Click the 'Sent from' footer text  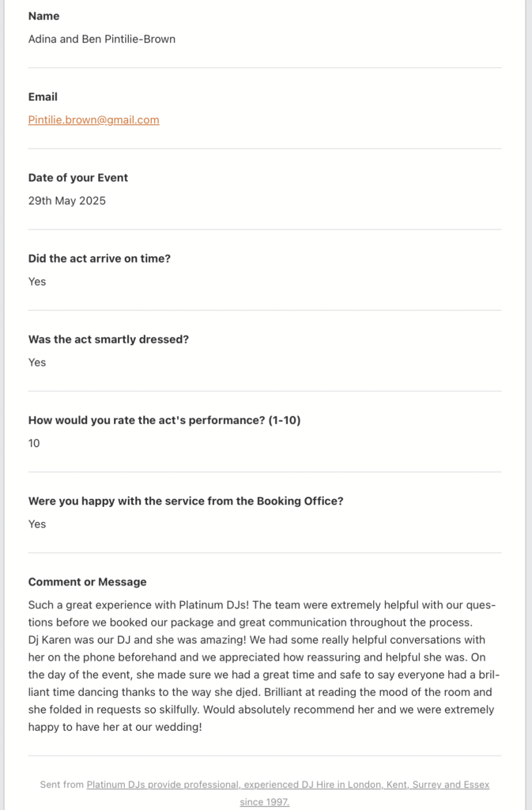point(62,785)
